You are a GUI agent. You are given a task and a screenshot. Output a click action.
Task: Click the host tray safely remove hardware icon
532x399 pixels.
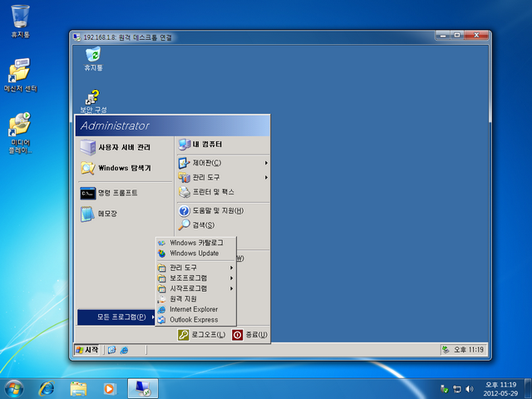[x=444, y=389]
